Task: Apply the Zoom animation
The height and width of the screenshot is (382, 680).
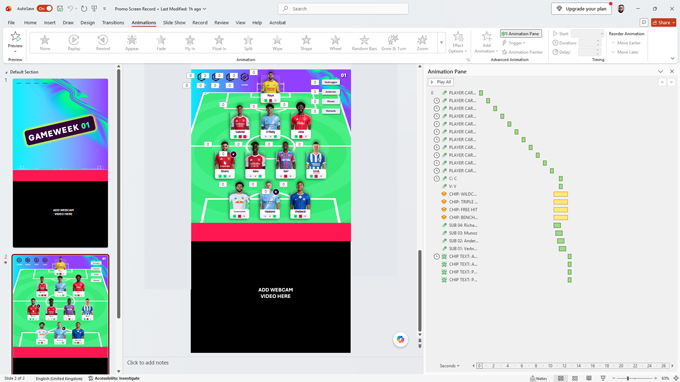Action: coord(422,42)
